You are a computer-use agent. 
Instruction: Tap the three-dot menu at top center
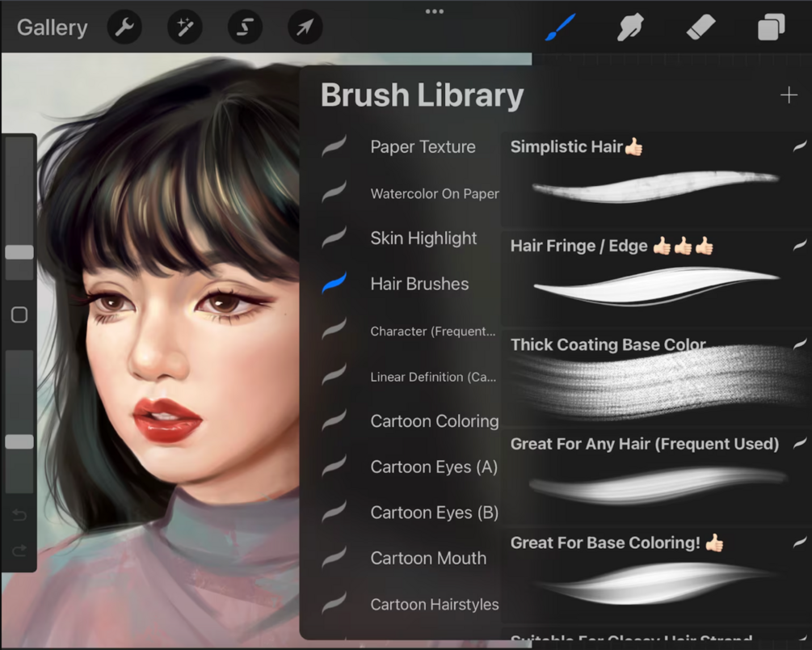pyautogui.click(x=434, y=11)
